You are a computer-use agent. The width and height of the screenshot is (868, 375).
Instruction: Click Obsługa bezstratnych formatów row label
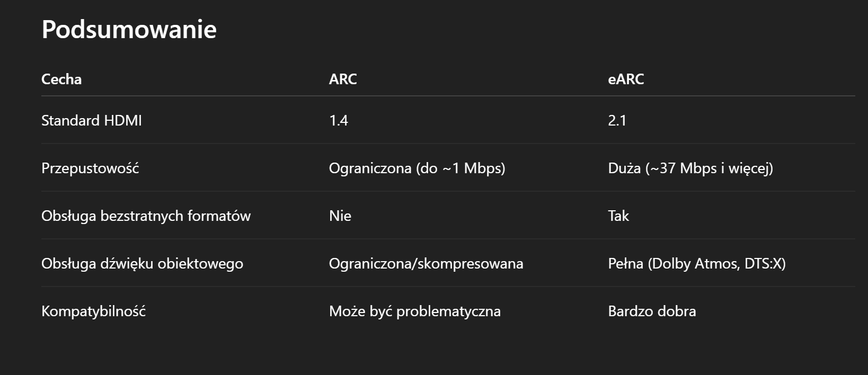tap(146, 216)
